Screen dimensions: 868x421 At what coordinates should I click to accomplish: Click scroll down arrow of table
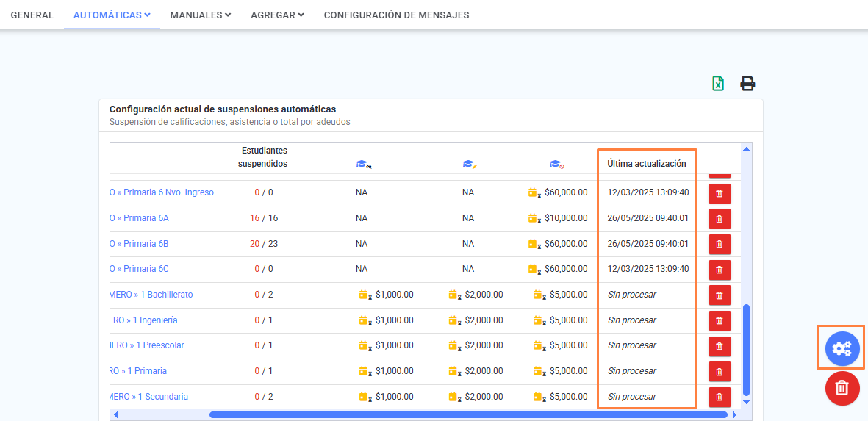[x=746, y=402]
